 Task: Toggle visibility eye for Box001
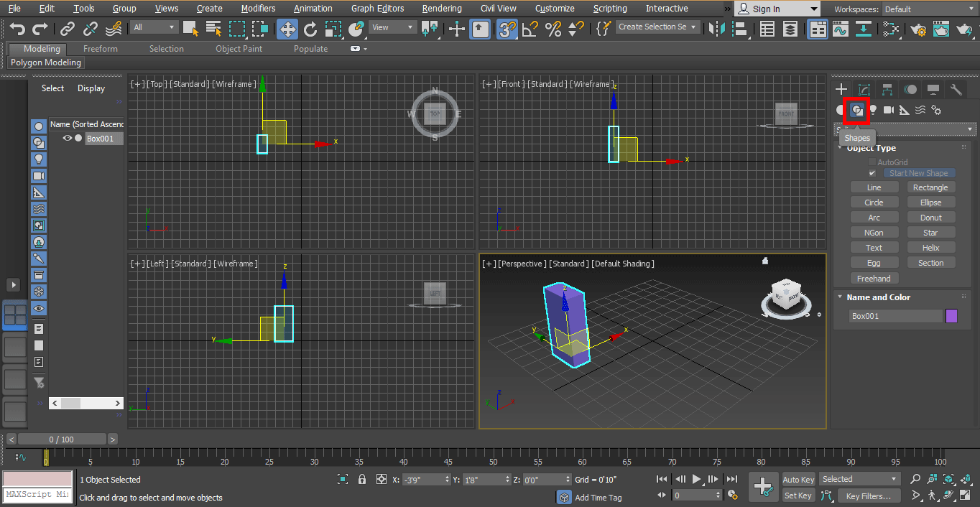point(68,139)
